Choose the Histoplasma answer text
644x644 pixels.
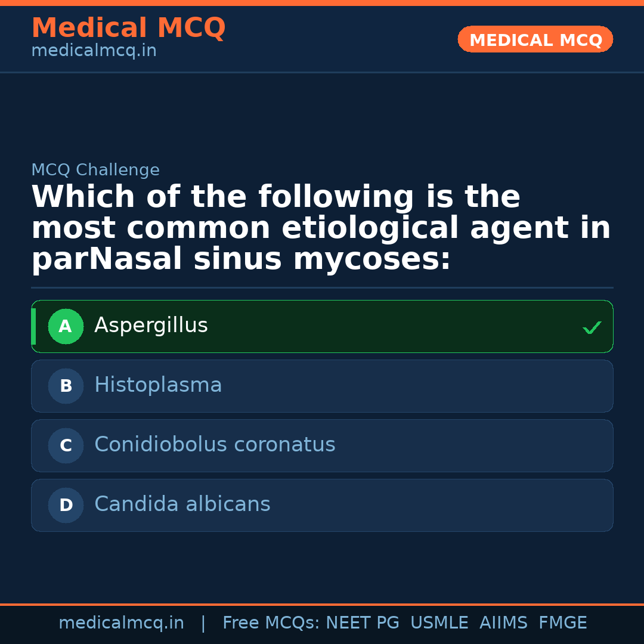[158, 385]
